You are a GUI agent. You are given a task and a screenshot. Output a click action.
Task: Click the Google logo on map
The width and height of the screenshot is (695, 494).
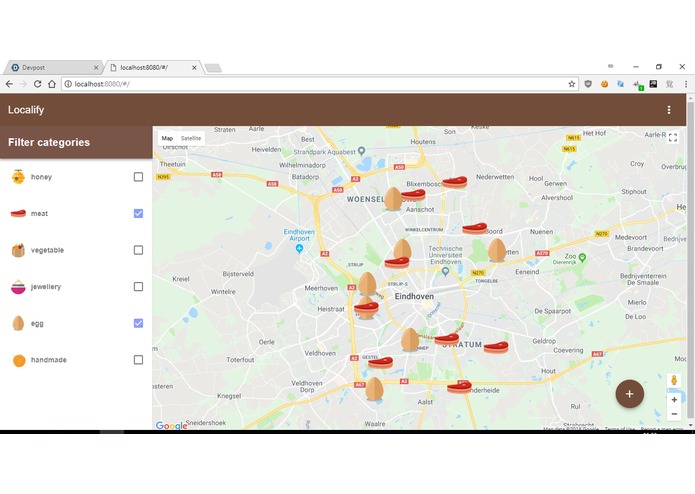[171, 426]
